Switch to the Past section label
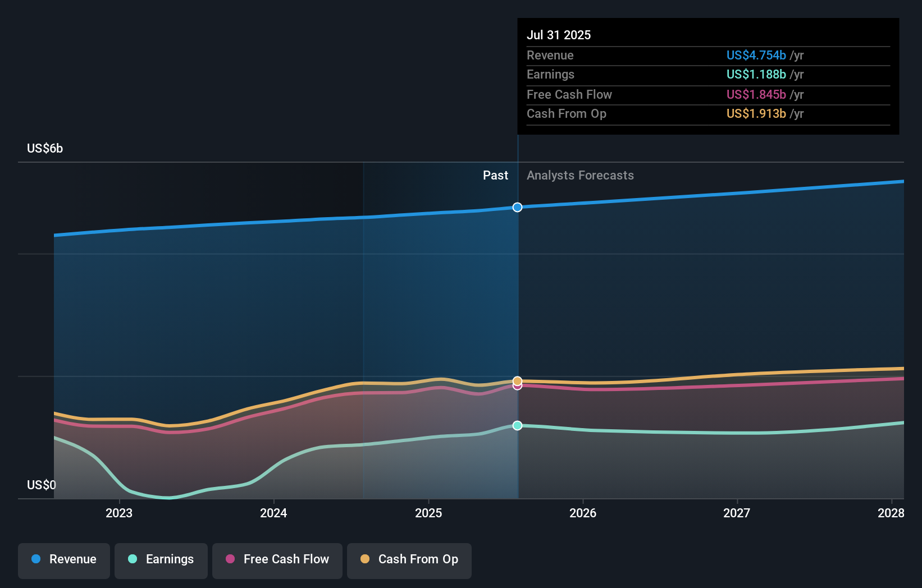The width and height of the screenshot is (922, 588). [495, 175]
